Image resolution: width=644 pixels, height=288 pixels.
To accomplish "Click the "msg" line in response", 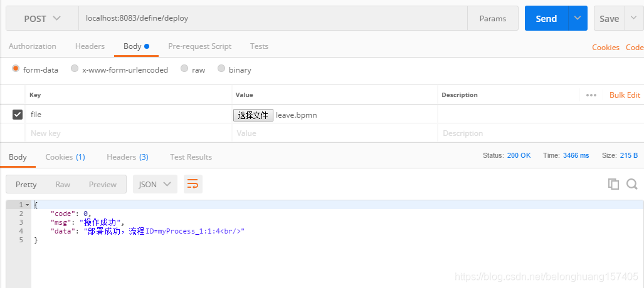I will 87,223.
